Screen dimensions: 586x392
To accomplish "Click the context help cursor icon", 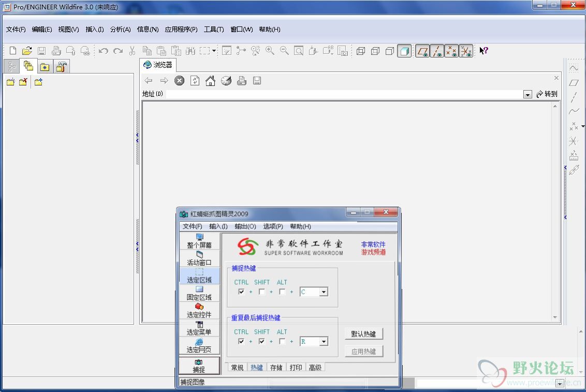I will click(x=484, y=50).
